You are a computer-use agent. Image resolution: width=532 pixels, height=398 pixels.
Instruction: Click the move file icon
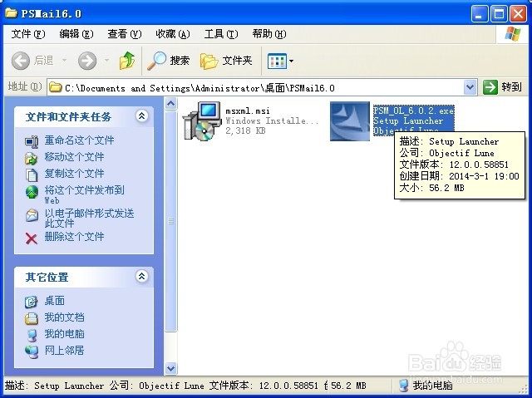(x=32, y=158)
